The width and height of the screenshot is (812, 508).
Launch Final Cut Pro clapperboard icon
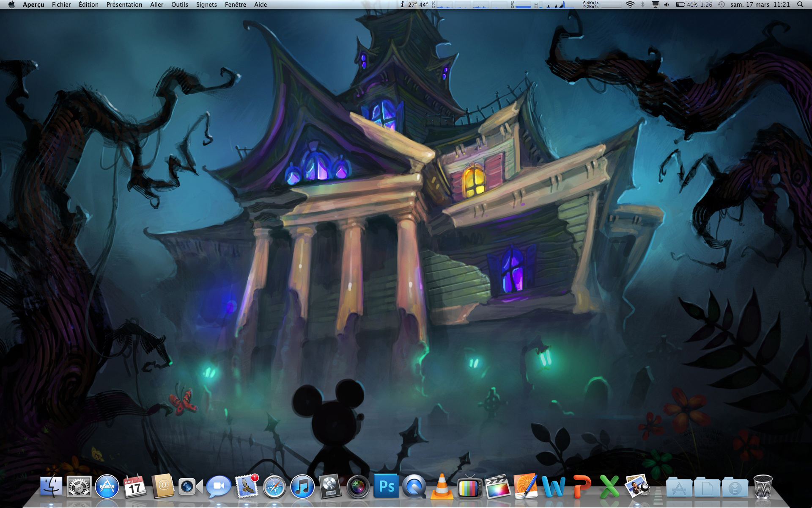[x=498, y=486]
